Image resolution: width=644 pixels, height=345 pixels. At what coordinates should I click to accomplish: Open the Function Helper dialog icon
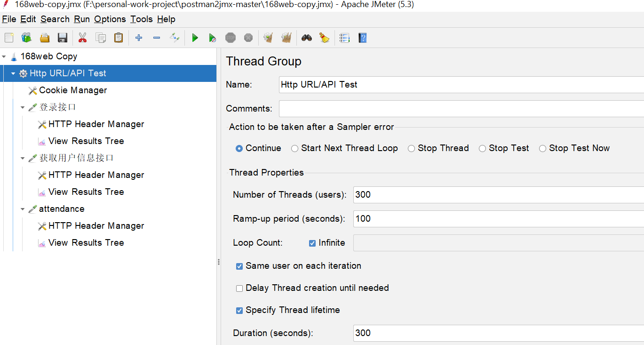tap(345, 38)
